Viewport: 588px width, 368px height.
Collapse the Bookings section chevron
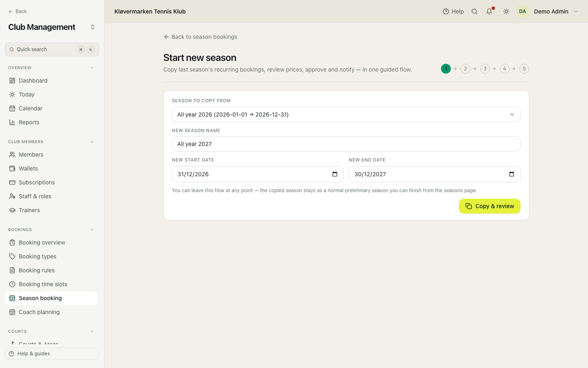click(x=92, y=230)
